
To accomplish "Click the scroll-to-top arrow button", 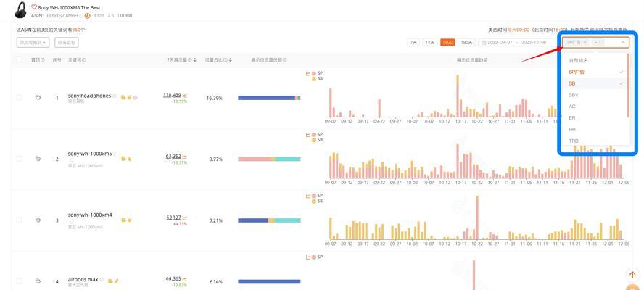I will 632,275.
